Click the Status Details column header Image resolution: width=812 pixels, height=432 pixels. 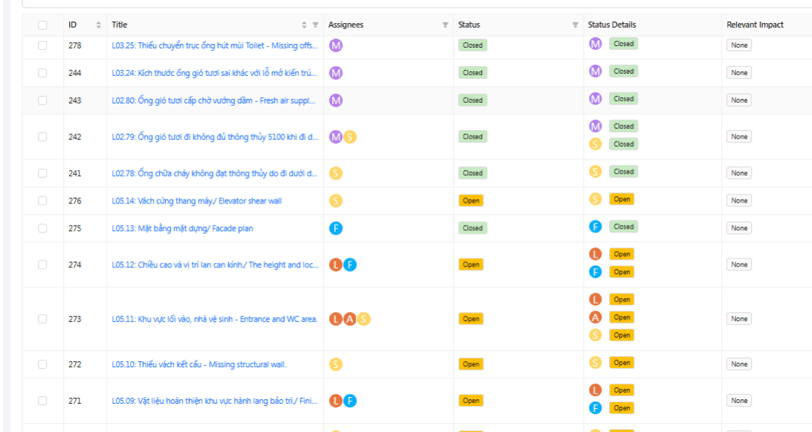[612, 25]
